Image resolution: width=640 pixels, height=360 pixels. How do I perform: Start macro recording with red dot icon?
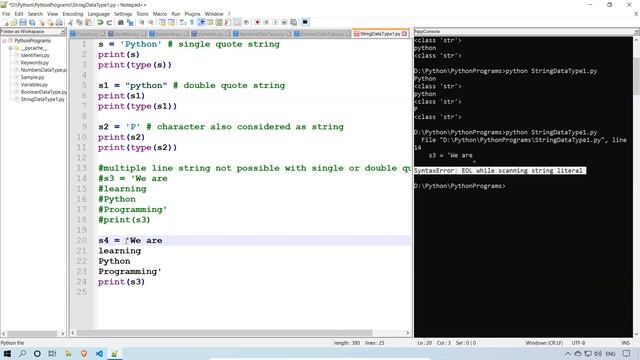point(257,22)
